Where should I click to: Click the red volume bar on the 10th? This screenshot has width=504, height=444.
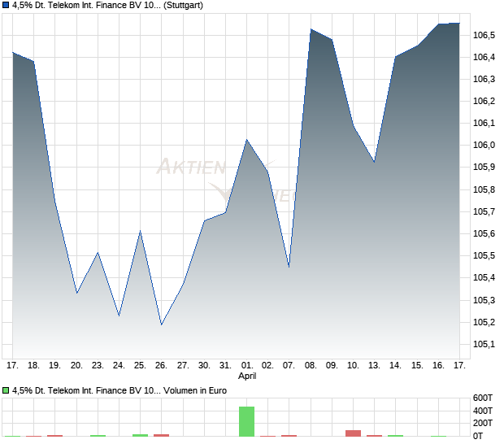pyautogui.click(x=354, y=433)
